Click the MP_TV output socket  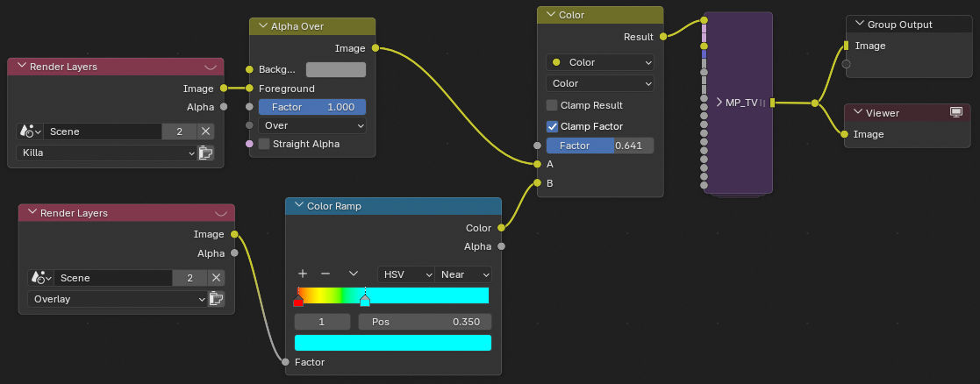pos(772,103)
